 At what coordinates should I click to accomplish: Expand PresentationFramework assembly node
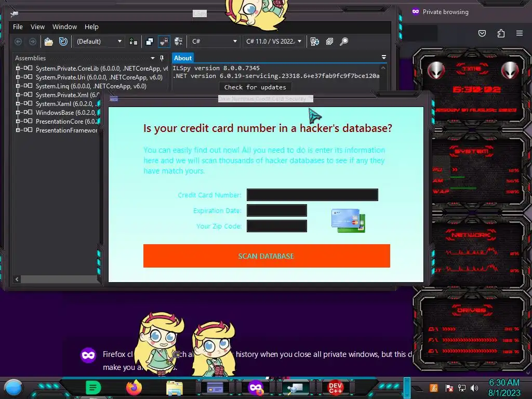tap(18, 130)
